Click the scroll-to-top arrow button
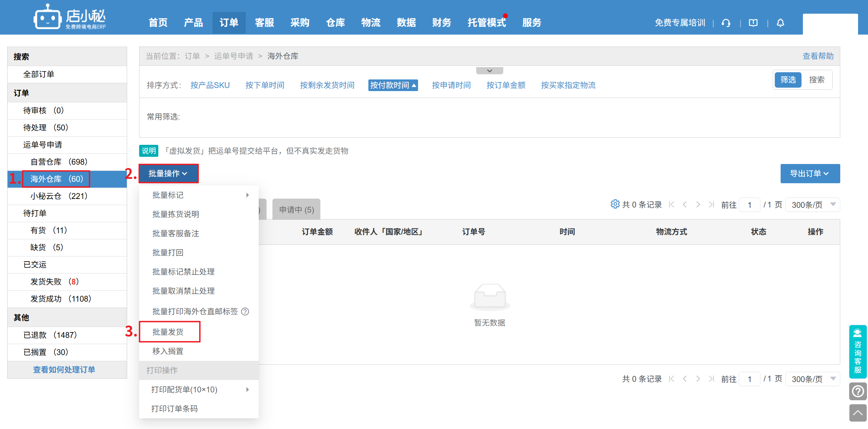 click(x=858, y=413)
